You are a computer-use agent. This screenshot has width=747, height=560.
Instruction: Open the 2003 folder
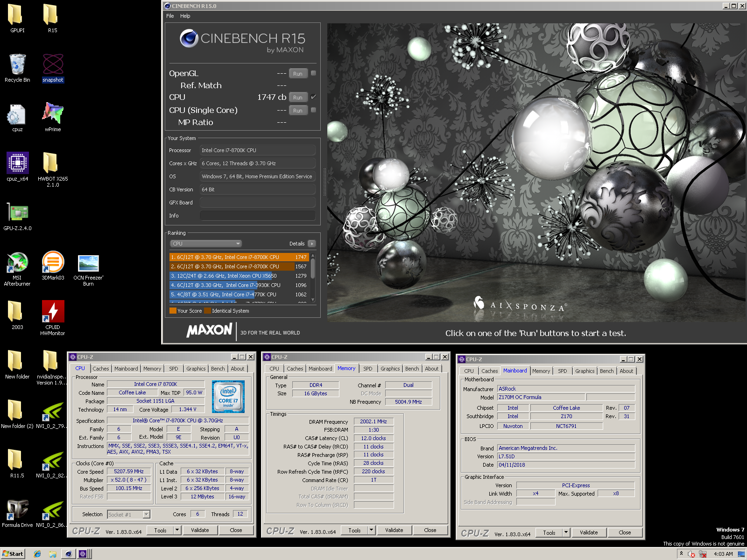17,315
